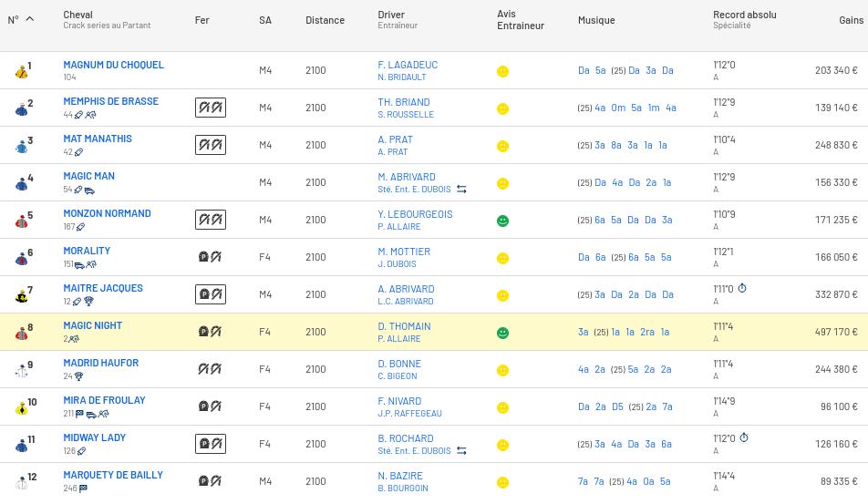Click stopwatch icon in Midway Lady row

tap(744, 438)
